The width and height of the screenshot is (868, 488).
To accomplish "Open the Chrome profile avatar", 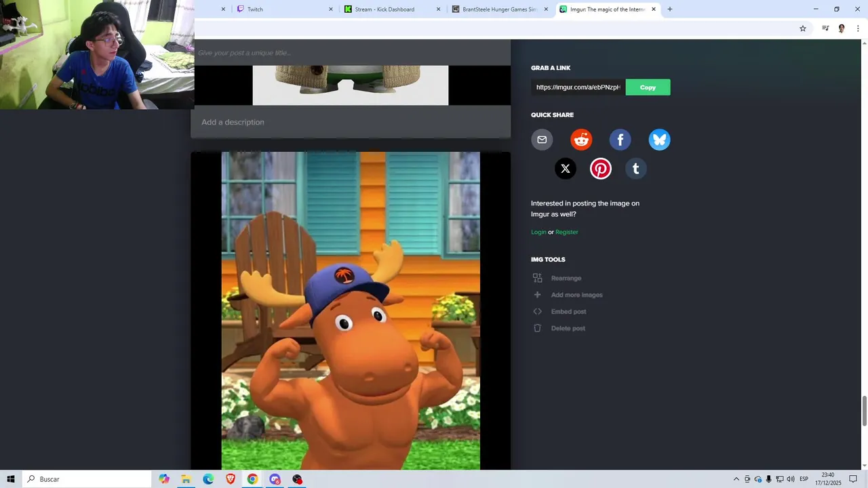I will 842,28.
